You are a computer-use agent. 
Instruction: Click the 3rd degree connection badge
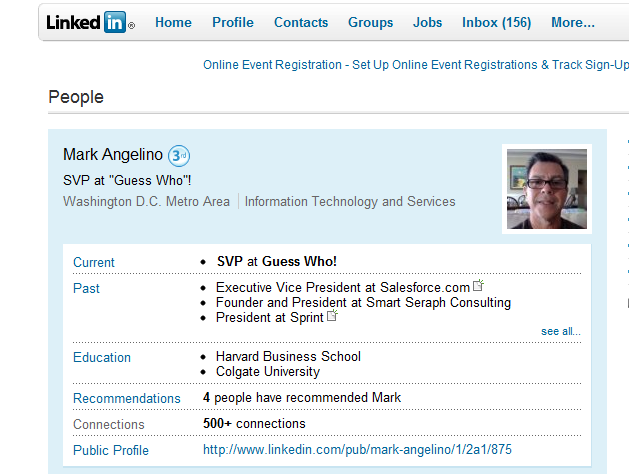click(178, 155)
